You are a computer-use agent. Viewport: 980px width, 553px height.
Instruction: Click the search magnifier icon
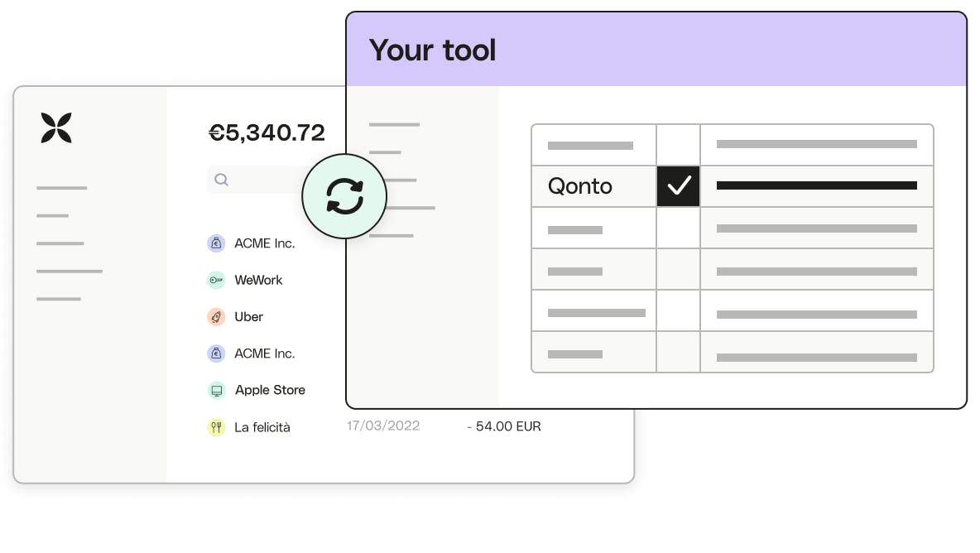[x=222, y=180]
